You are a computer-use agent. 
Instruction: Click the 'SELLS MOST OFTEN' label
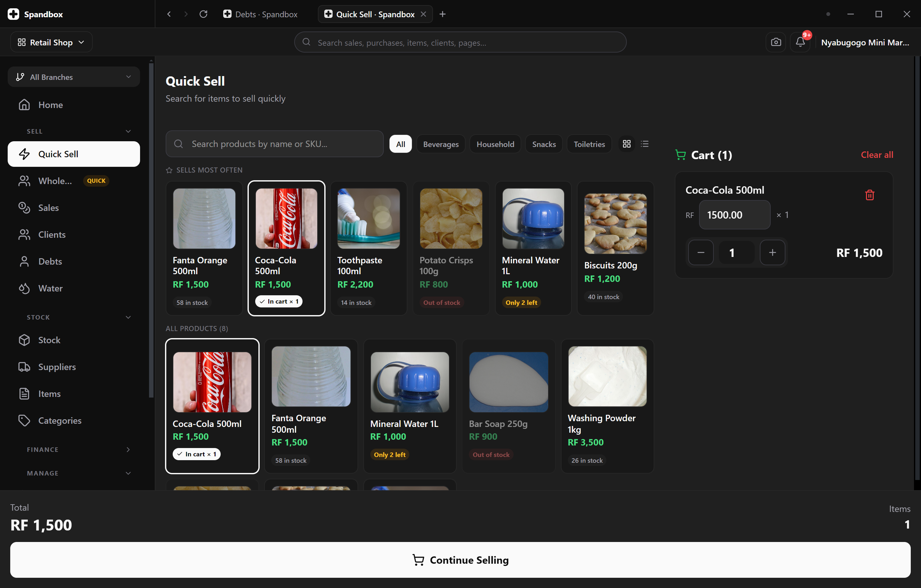(209, 170)
